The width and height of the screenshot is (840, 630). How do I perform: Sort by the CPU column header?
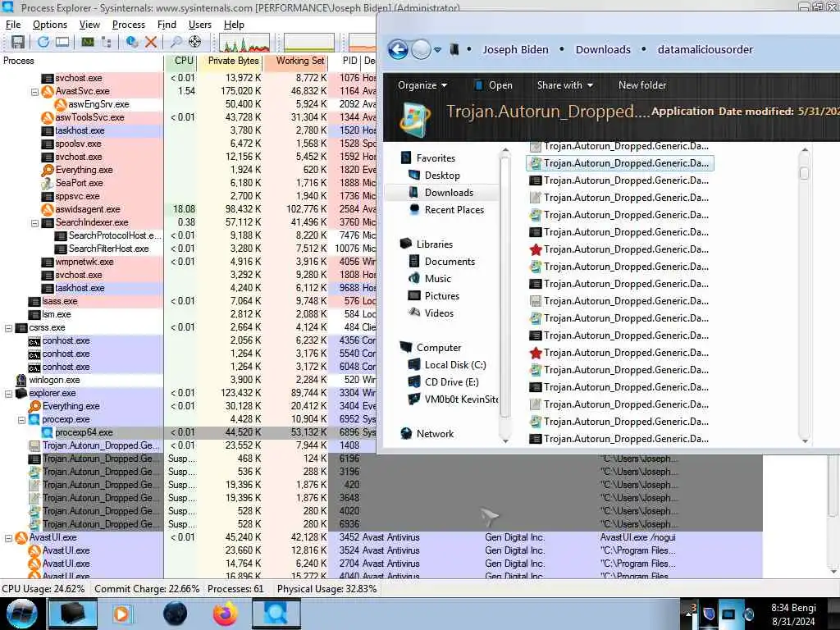[x=180, y=61]
